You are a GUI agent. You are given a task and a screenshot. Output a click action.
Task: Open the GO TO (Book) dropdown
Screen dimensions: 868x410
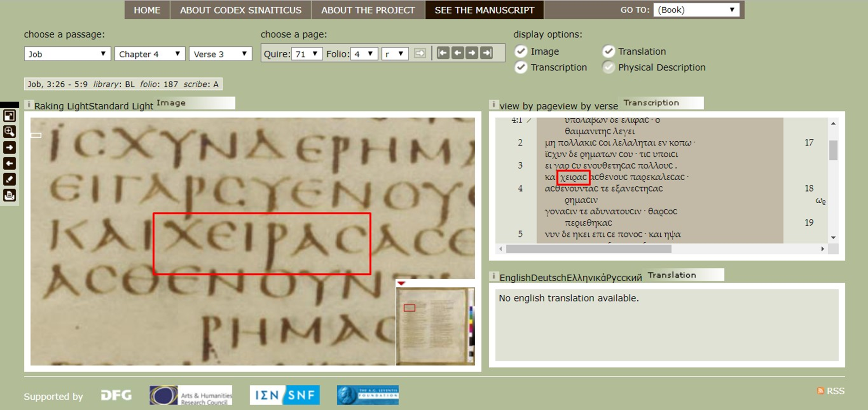click(696, 10)
